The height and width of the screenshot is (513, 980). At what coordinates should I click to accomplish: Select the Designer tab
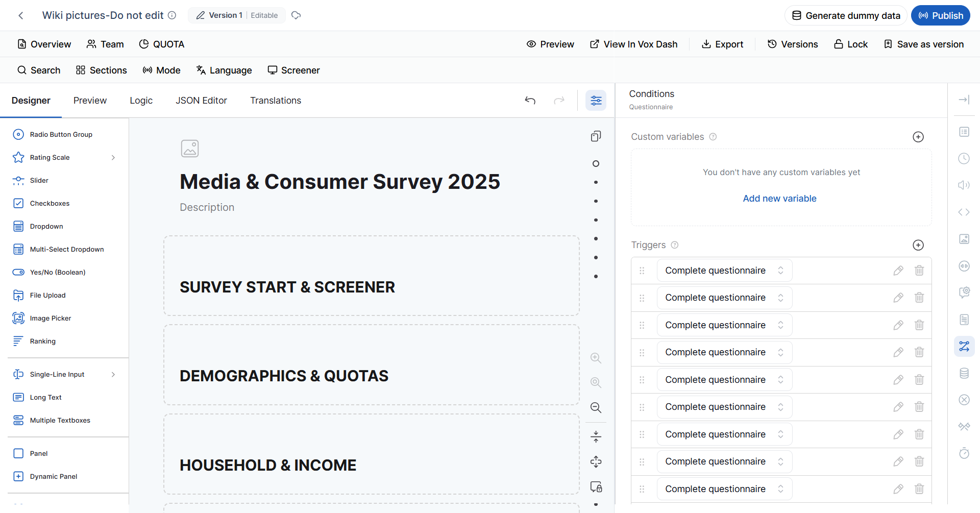tap(31, 101)
